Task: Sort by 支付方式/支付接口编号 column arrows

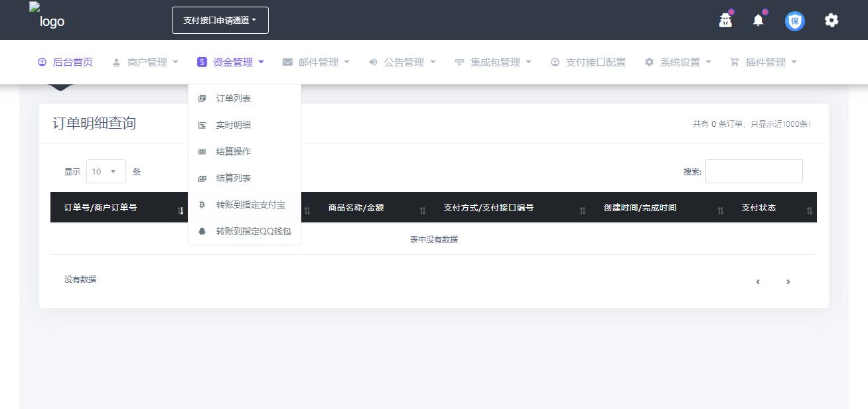Action: 582,210
